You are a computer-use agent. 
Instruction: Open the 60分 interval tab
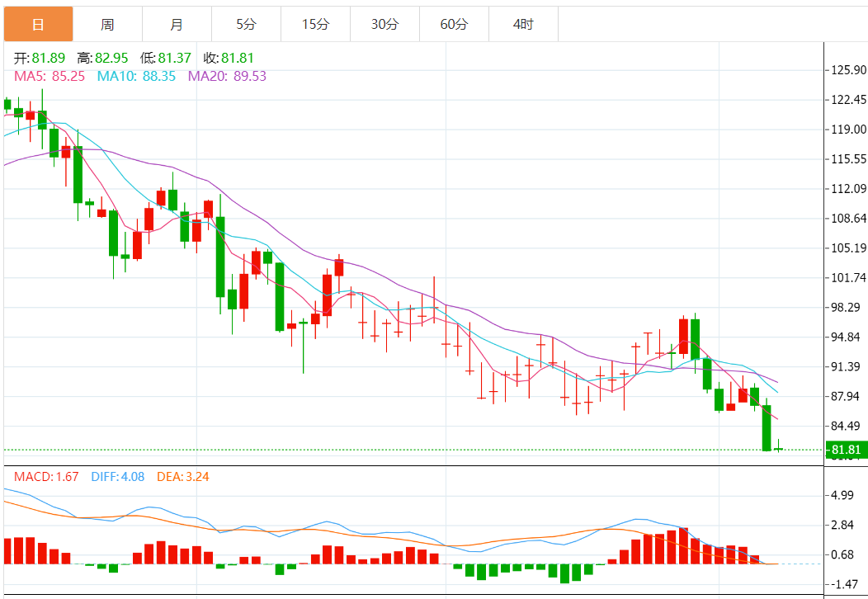pyautogui.click(x=454, y=25)
